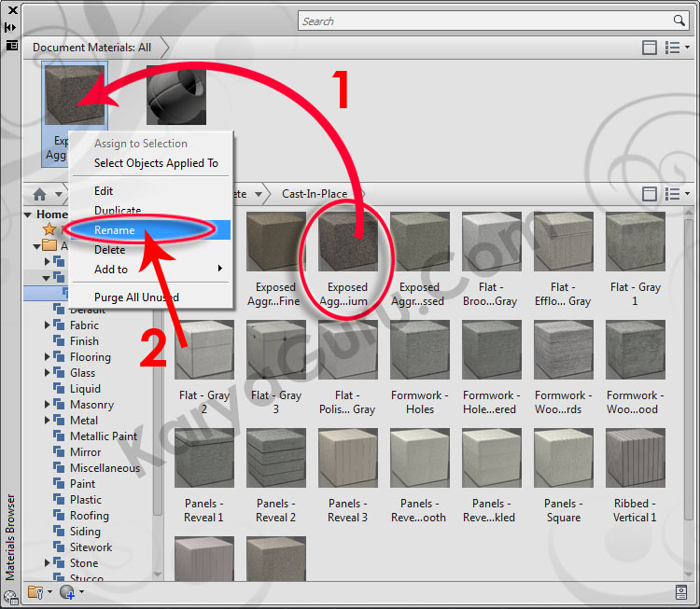Screen dimensions: 700x609
Task: Click Purge All Unused menu entry
Action: click(136, 298)
